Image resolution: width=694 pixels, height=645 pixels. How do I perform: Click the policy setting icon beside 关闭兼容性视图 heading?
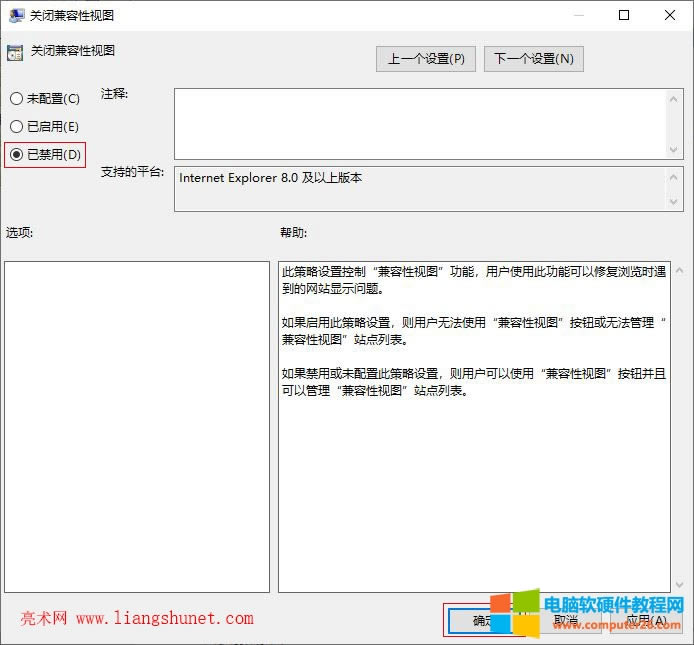(x=15, y=53)
